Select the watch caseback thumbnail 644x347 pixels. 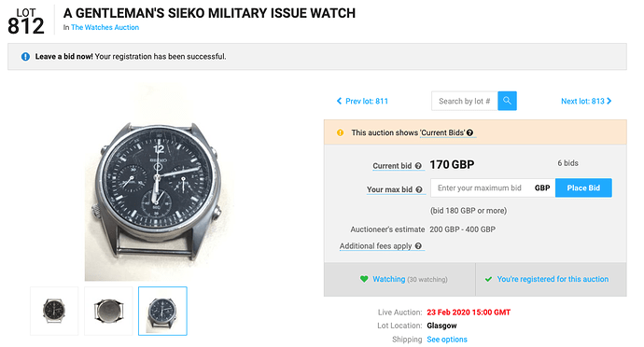point(108,311)
